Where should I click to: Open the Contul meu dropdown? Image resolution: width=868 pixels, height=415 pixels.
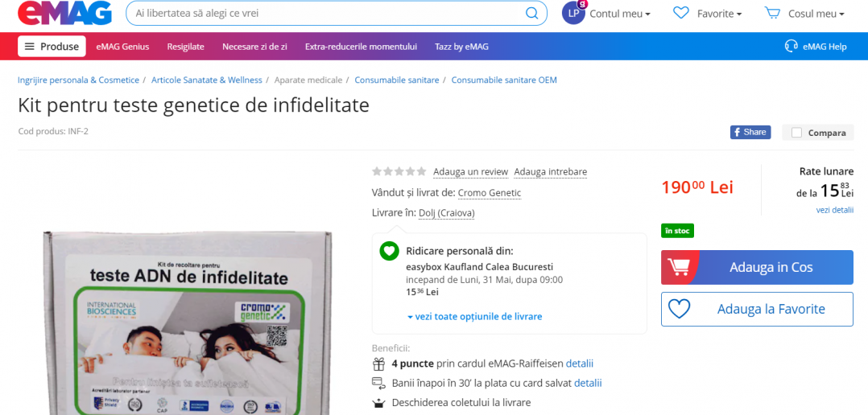pyautogui.click(x=620, y=14)
